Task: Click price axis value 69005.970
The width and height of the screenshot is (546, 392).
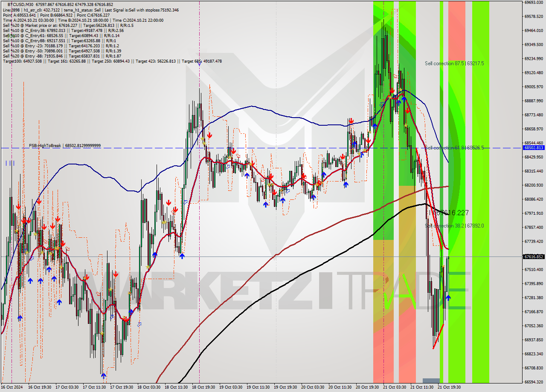Action: click(x=533, y=86)
